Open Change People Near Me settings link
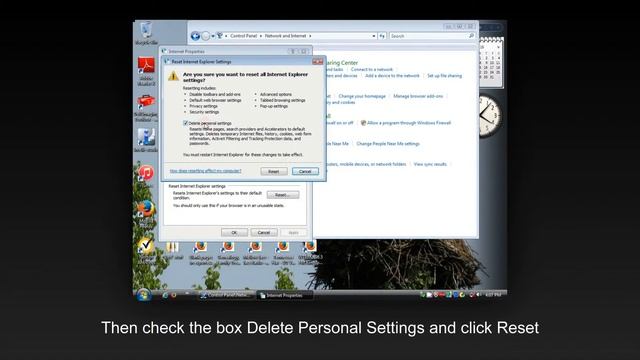 (x=388, y=144)
